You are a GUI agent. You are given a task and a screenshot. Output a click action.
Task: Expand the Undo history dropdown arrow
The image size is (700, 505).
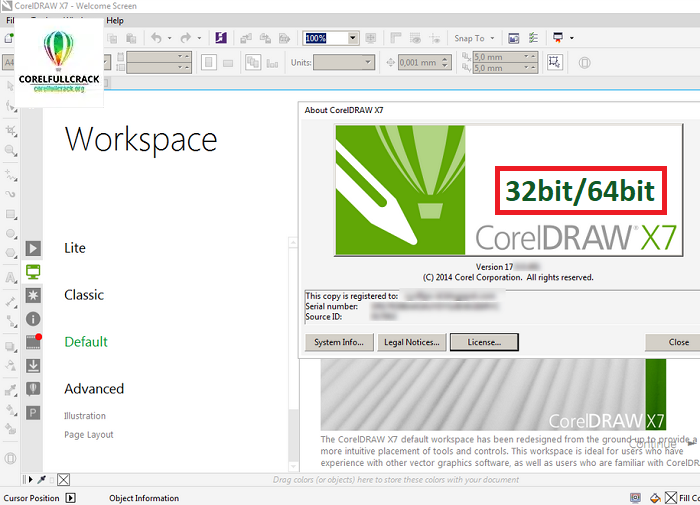pyautogui.click(x=170, y=38)
